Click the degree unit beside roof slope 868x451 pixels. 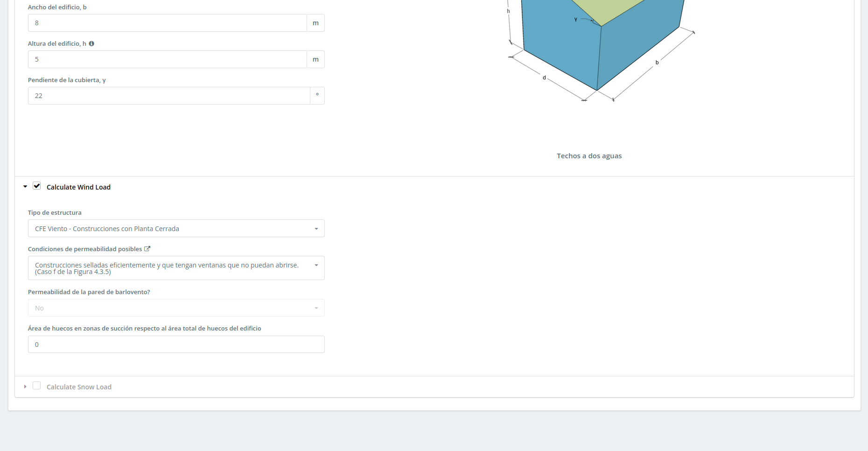[x=317, y=96]
